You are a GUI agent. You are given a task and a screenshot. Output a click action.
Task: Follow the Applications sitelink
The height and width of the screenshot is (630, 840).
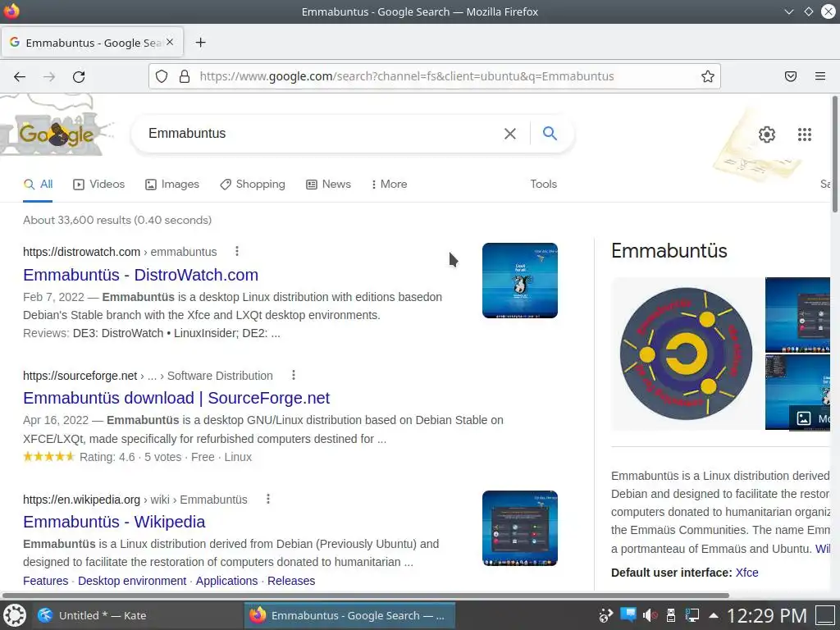click(226, 581)
